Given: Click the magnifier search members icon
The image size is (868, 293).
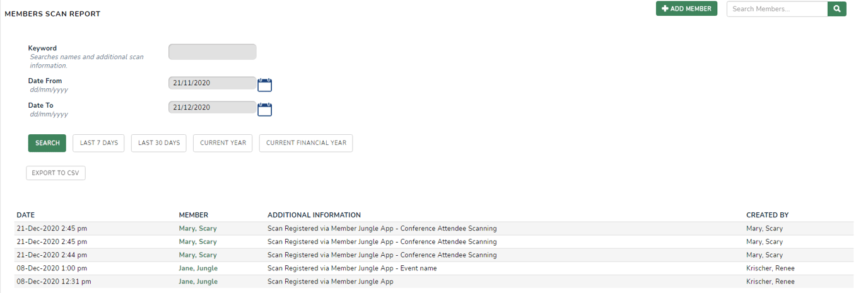Looking at the screenshot, I should (837, 9).
